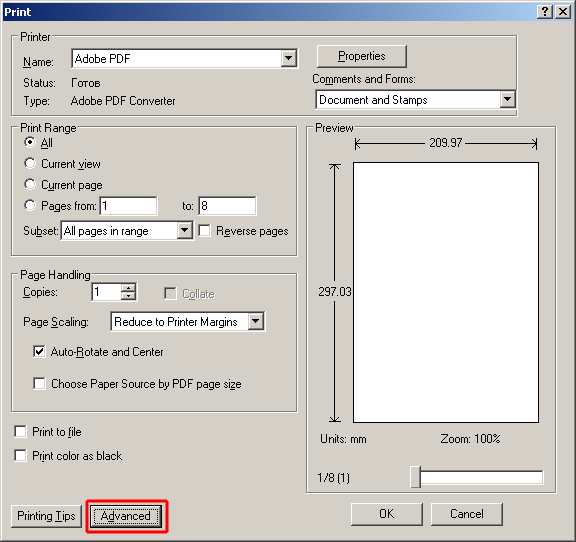Expand the Comments and Forms dropdown
The width and height of the screenshot is (576, 542).
507,100
